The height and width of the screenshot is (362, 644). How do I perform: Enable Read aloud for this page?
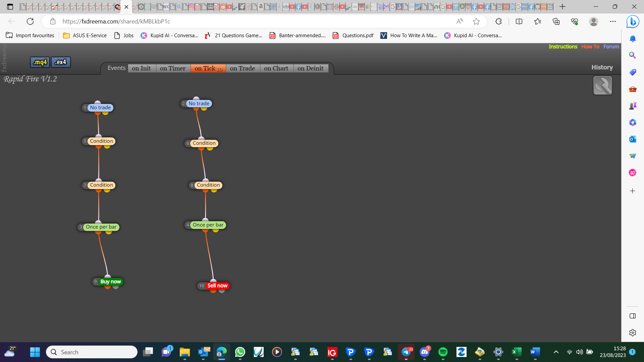[460, 21]
